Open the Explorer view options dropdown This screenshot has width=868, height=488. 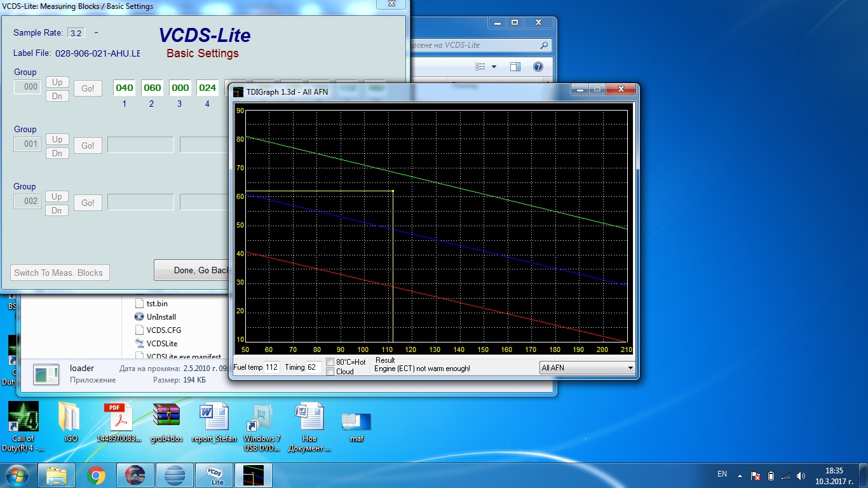point(494,67)
